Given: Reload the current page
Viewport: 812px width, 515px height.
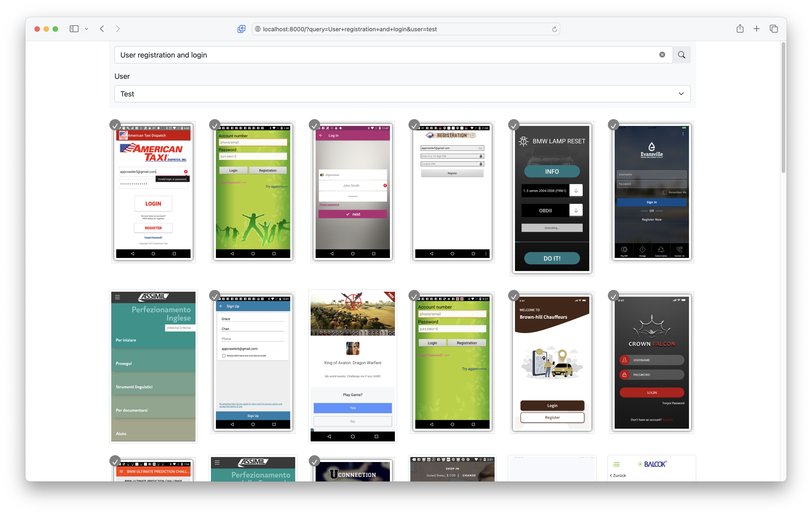Looking at the screenshot, I should [554, 29].
